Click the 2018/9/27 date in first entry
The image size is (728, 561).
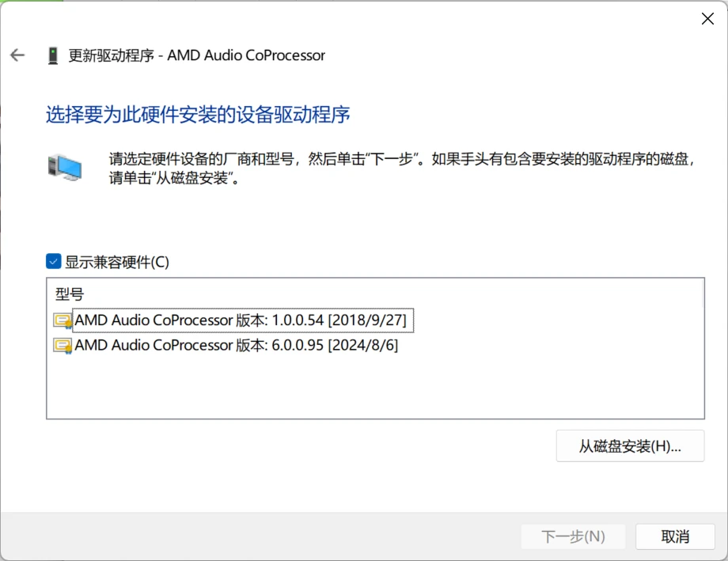(367, 320)
